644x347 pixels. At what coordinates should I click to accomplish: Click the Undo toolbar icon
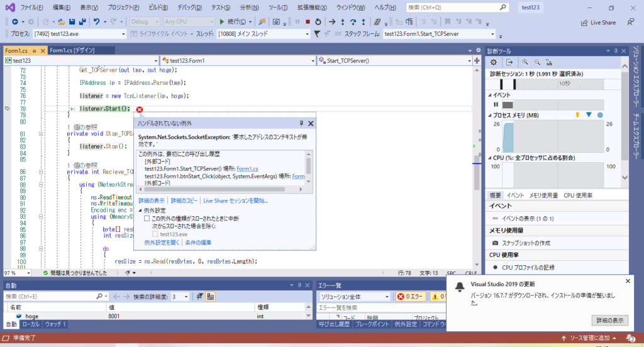pos(96,22)
